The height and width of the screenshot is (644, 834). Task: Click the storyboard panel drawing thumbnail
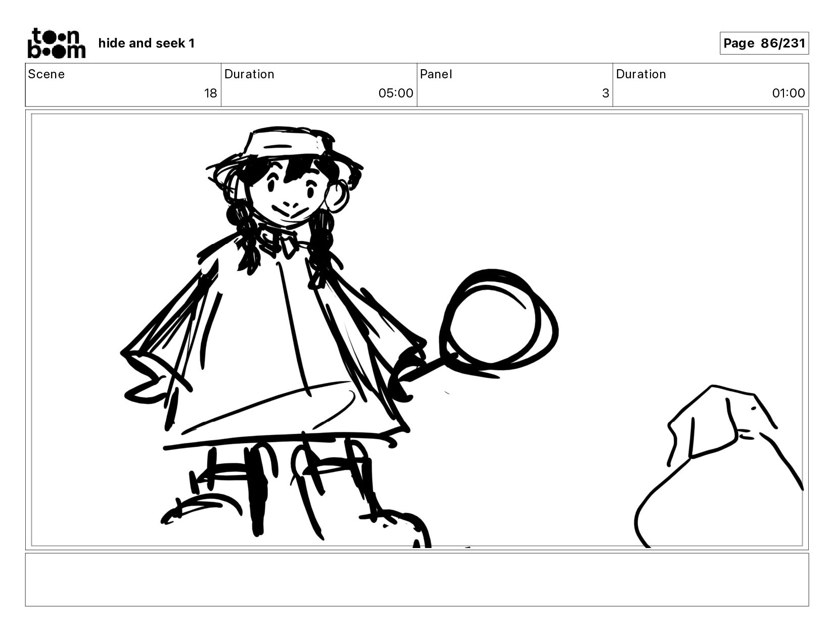417,330
